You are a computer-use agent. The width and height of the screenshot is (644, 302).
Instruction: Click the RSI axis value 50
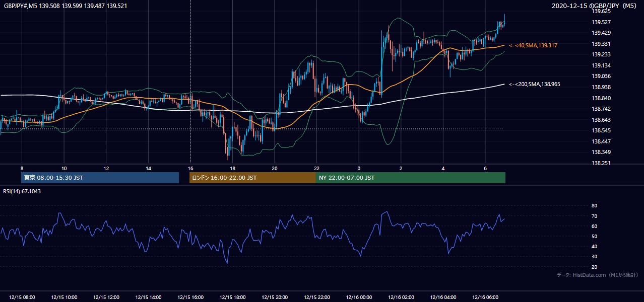(x=594, y=236)
